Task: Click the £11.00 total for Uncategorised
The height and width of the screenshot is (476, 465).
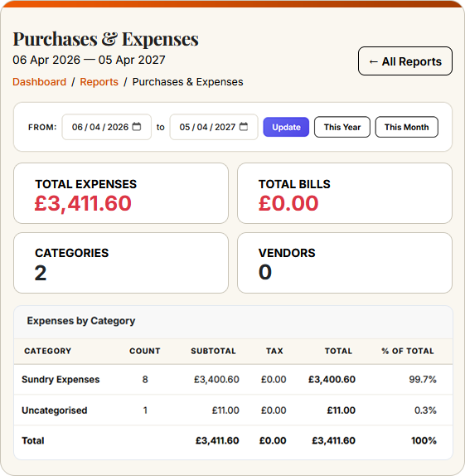Action: pyautogui.click(x=341, y=410)
